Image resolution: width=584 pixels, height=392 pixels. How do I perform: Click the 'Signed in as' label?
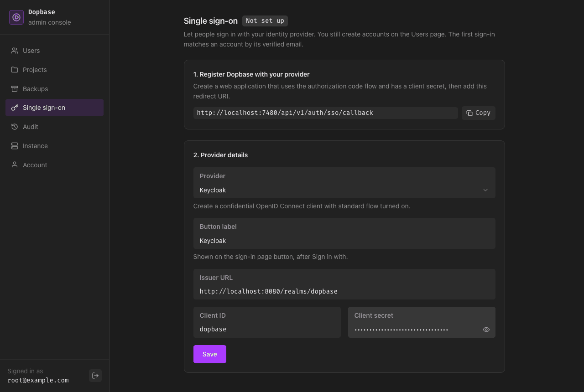click(x=25, y=371)
